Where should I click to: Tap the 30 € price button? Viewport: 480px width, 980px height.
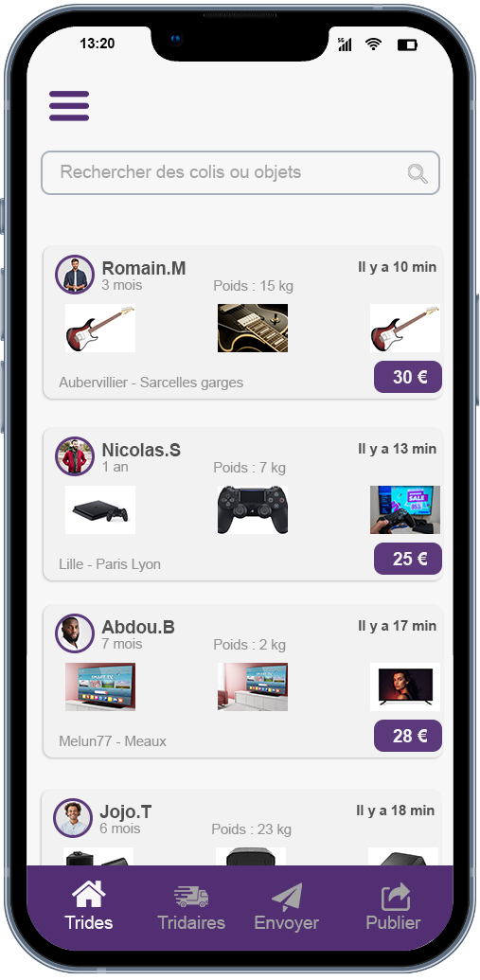click(408, 377)
